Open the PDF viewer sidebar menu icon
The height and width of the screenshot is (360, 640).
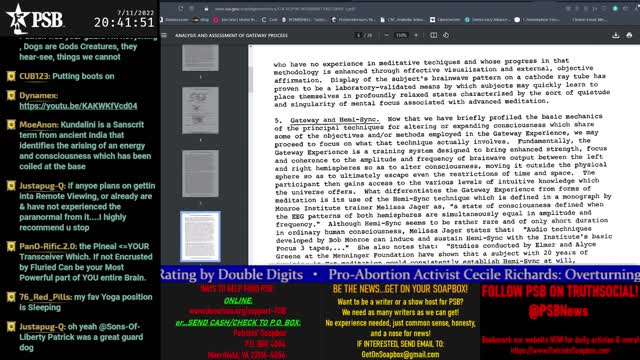[164, 36]
